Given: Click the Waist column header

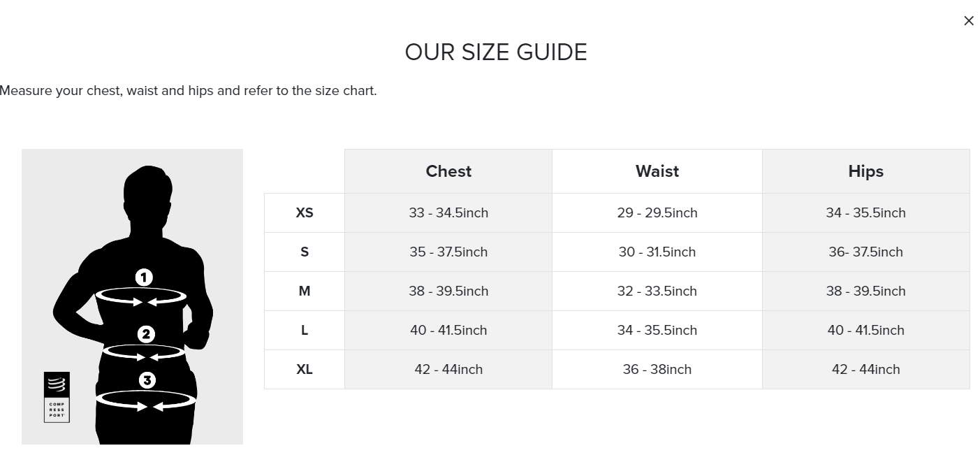Looking at the screenshot, I should point(657,171).
